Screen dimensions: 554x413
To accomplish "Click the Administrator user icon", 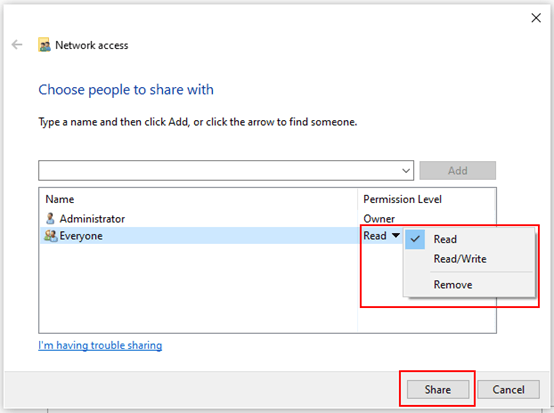I will 50,218.
